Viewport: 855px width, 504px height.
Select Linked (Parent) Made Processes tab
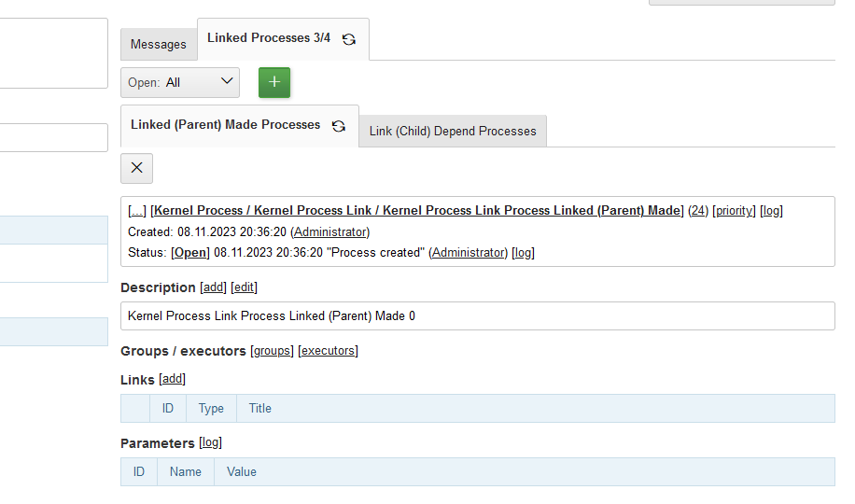225,125
